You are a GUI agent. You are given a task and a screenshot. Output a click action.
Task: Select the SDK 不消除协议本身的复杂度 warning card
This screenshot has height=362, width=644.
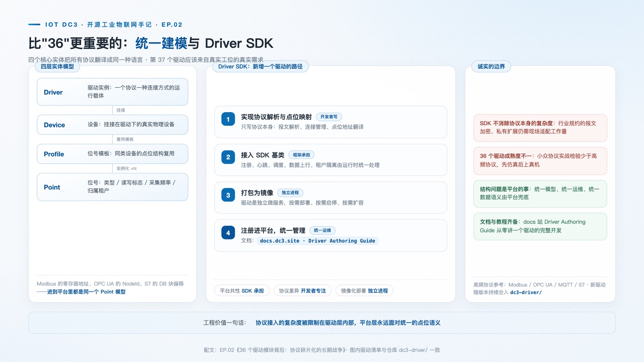[x=540, y=128]
